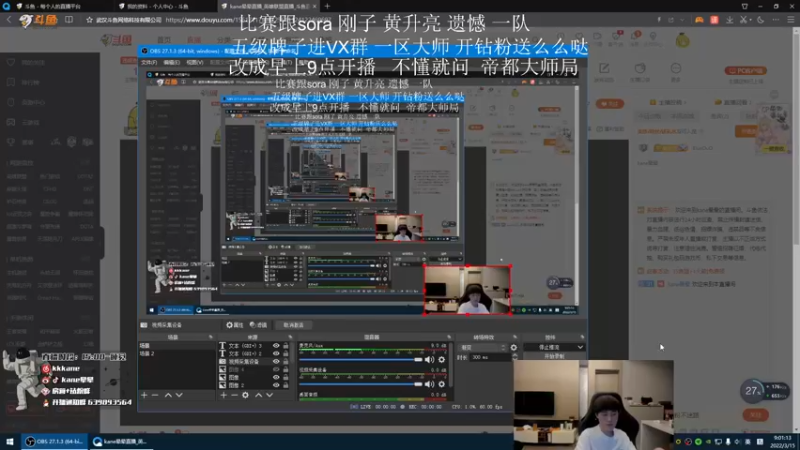
Task: Open the browser hamburger menu
Action: click(x=790, y=20)
